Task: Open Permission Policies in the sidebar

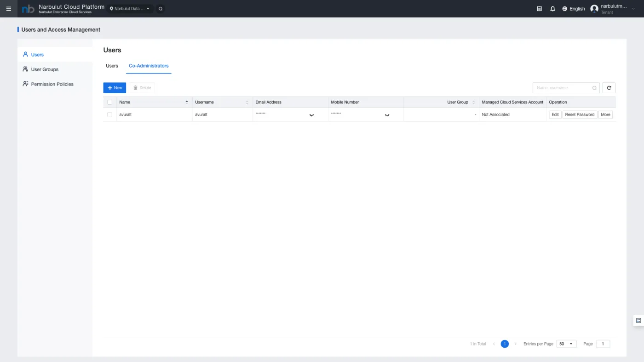Action: (55, 84)
